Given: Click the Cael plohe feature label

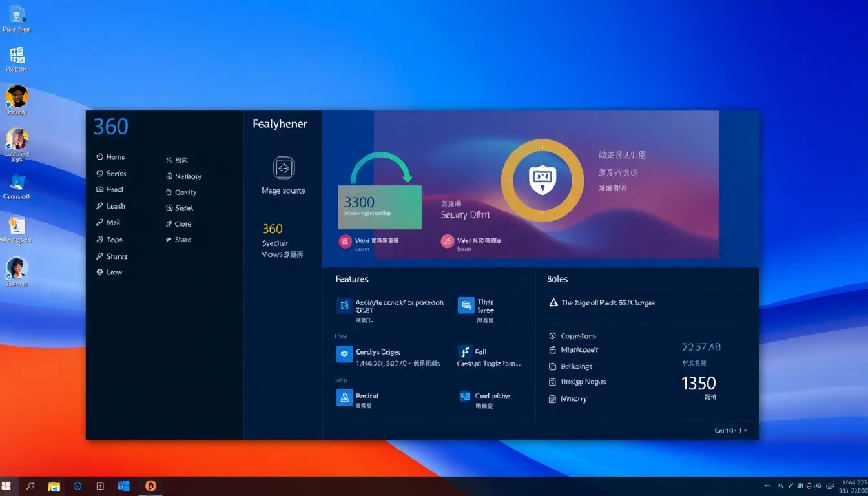Looking at the screenshot, I should tap(493, 396).
